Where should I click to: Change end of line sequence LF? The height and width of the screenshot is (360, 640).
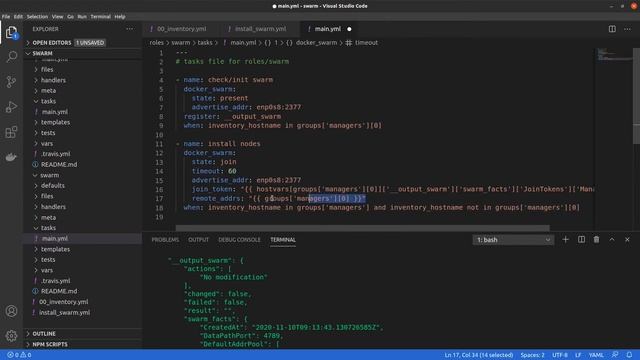pyautogui.click(x=578, y=355)
